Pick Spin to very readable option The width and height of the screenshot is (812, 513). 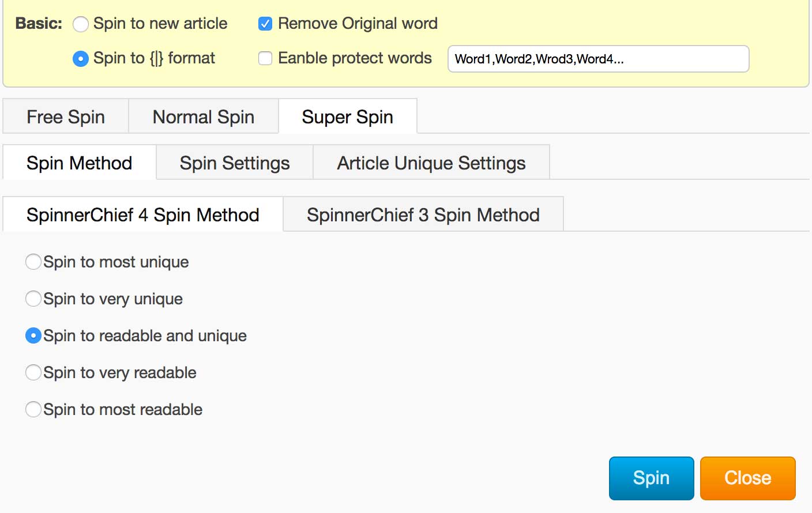click(x=33, y=372)
